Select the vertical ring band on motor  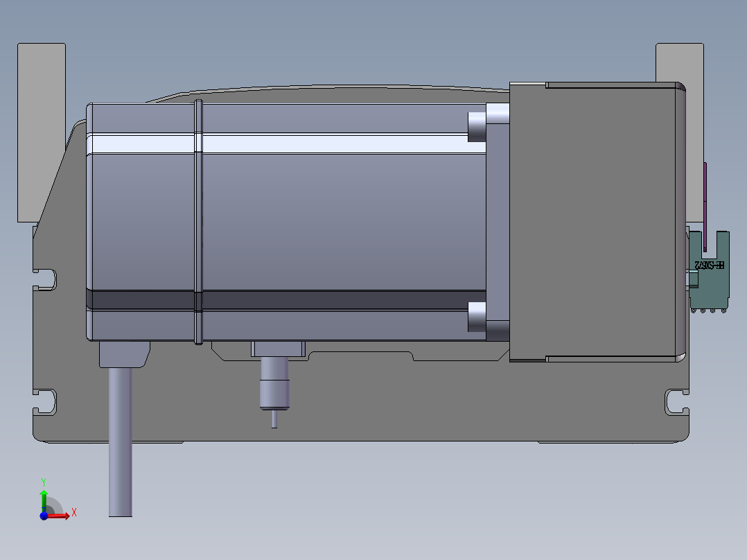[199, 222]
